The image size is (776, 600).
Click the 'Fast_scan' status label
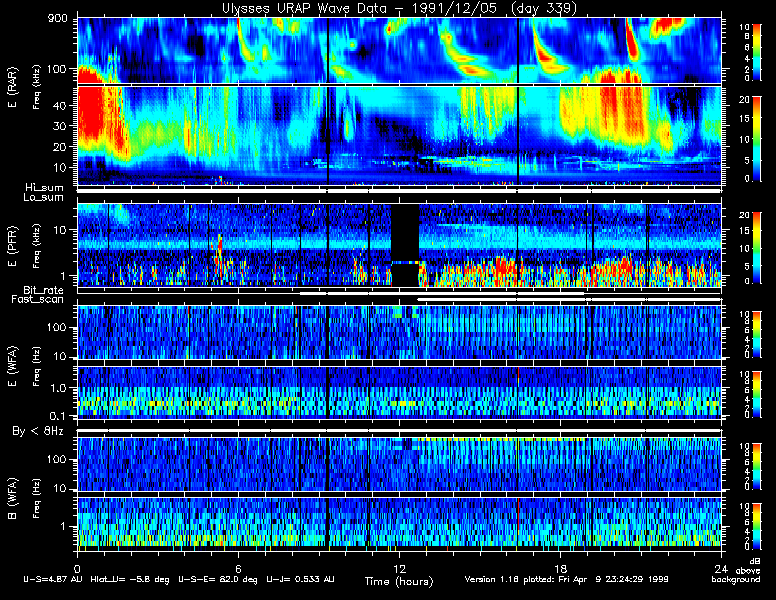(x=38, y=299)
